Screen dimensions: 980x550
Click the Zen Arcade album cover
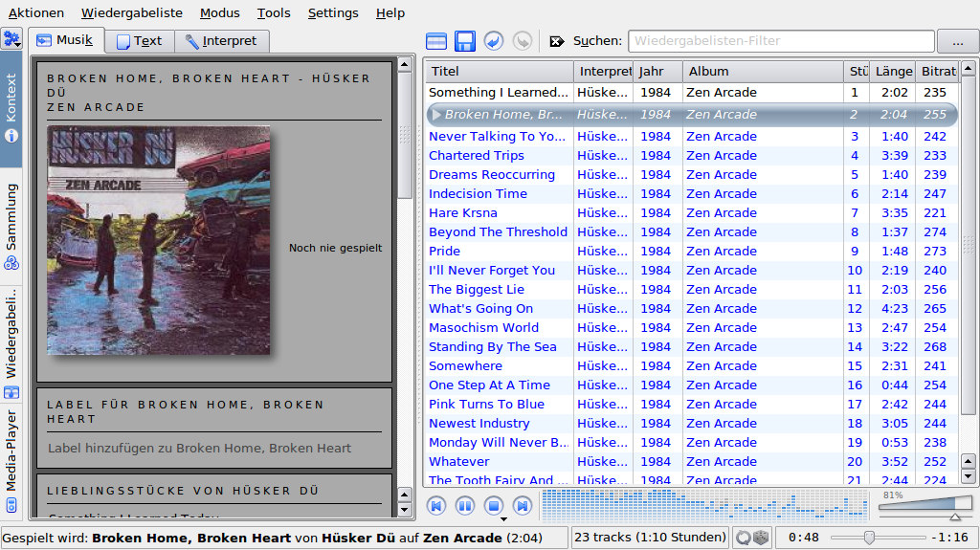(x=159, y=241)
